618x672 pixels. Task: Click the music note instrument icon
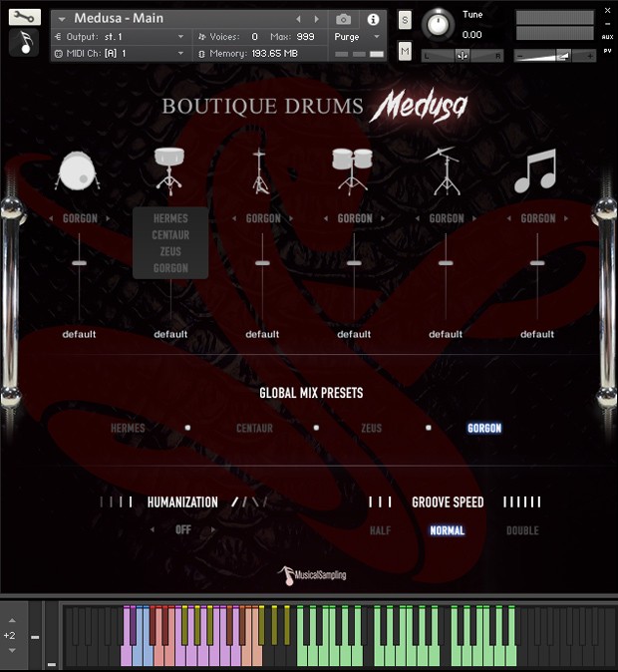pos(25,43)
